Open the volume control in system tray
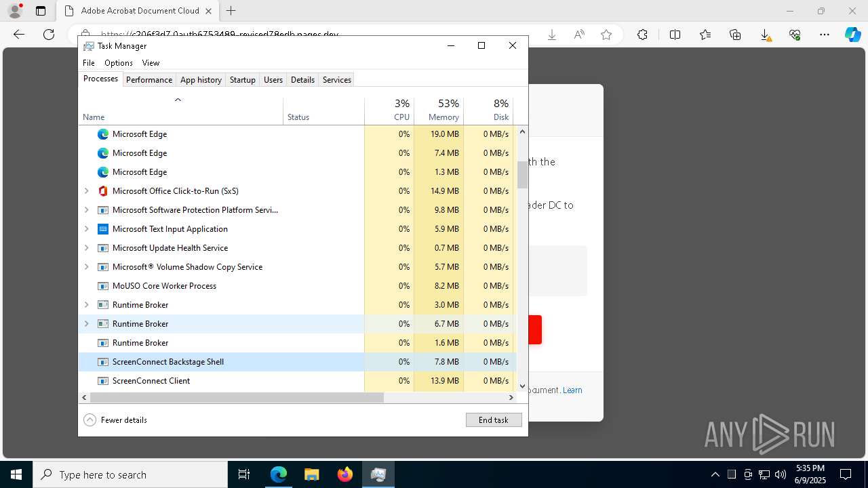The width and height of the screenshot is (868, 488). click(x=780, y=474)
